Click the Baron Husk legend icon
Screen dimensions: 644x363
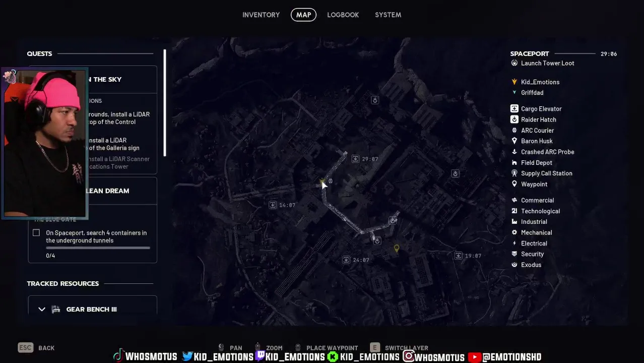click(514, 141)
